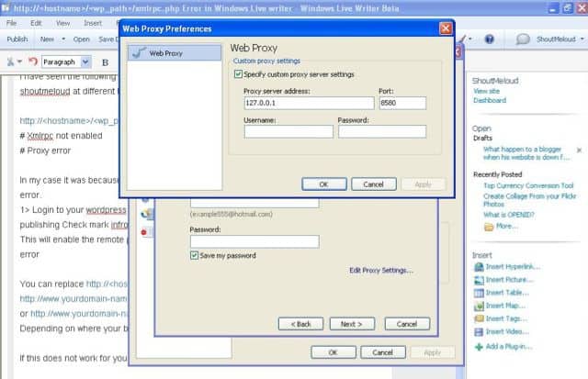Image resolution: width=588 pixels, height=379 pixels.
Task: Click the Back button in wizard
Action: point(300,324)
